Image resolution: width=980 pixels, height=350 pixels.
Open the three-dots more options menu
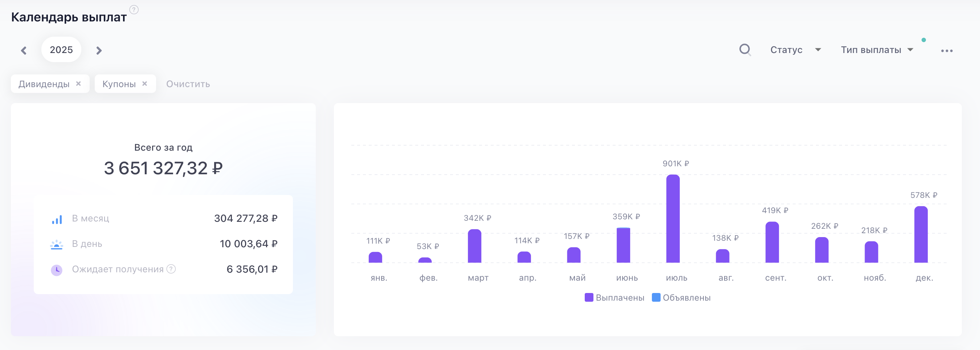[947, 50]
